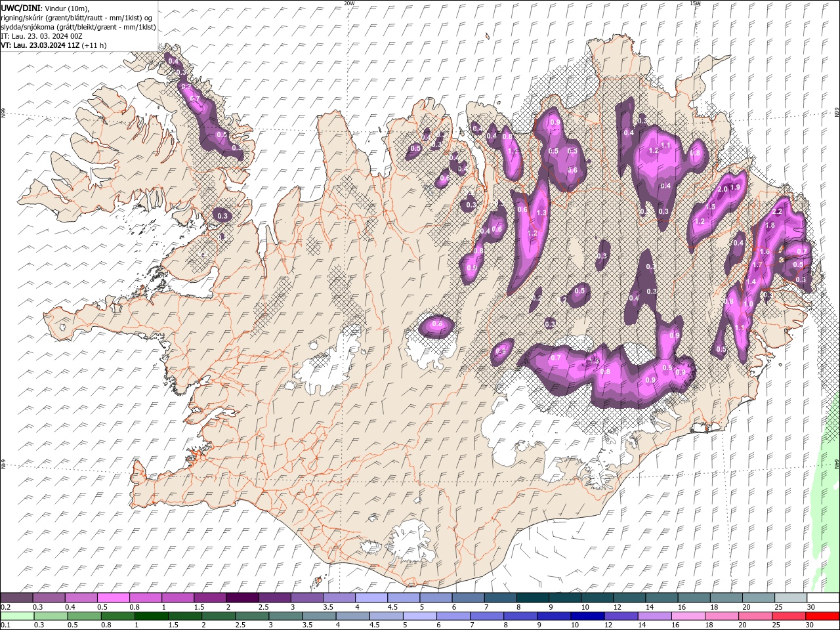Click the light pink swatch above rain label 16
Viewport: 840px width, 630px height.
689,616
